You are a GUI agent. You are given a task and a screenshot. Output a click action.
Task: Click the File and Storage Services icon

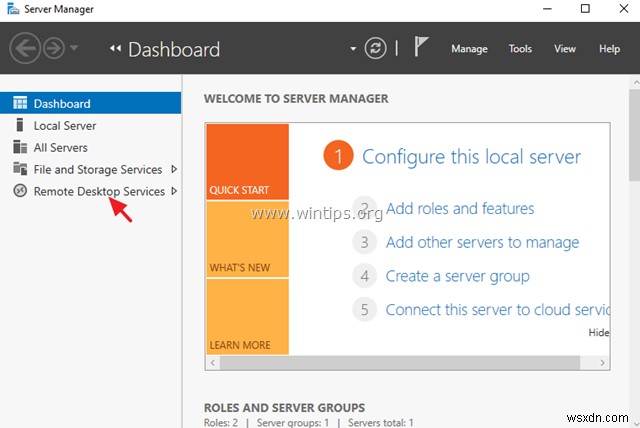(x=19, y=169)
